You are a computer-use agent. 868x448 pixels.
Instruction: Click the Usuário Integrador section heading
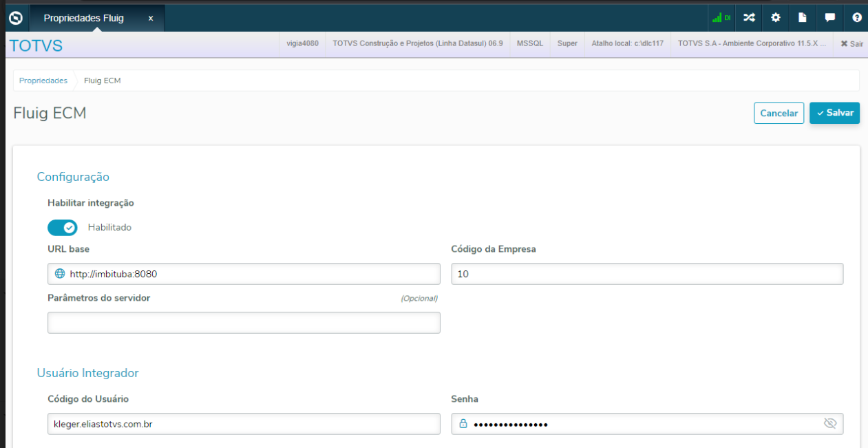click(x=87, y=373)
